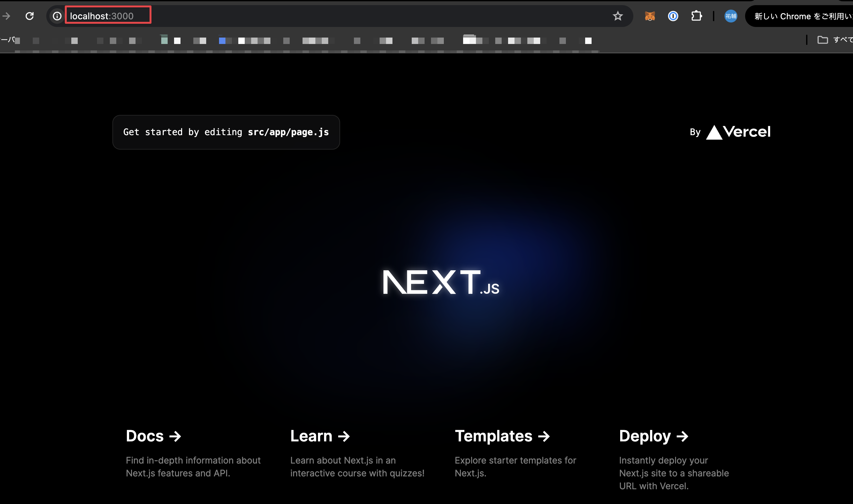Click 'Find in-depth information about' text
The height and width of the screenshot is (504, 853).
[193, 460]
